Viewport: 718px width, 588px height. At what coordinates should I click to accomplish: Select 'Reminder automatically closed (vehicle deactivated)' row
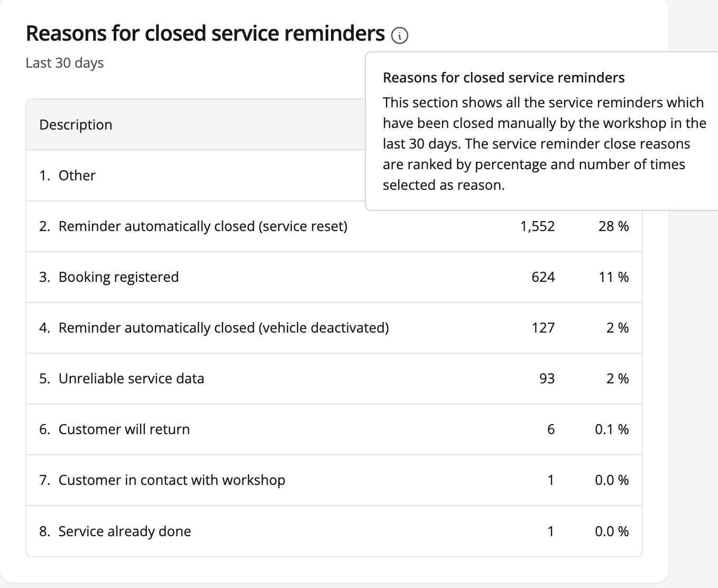point(224,328)
